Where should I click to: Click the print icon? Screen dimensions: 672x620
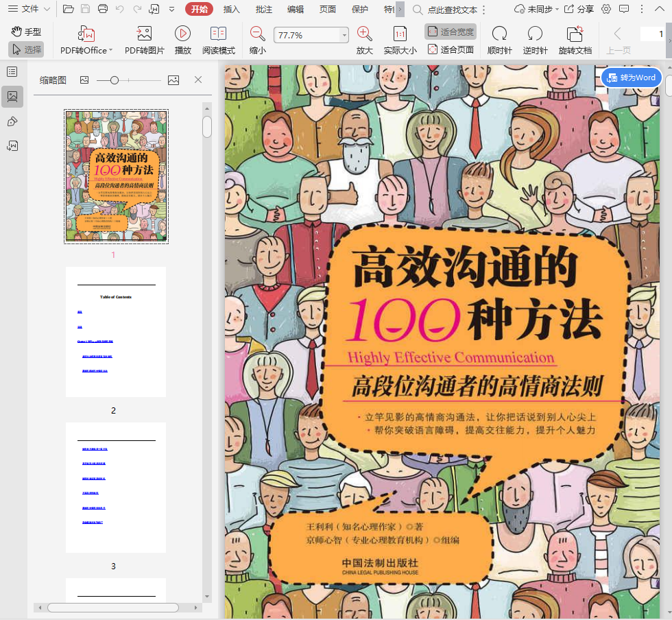[103, 9]
